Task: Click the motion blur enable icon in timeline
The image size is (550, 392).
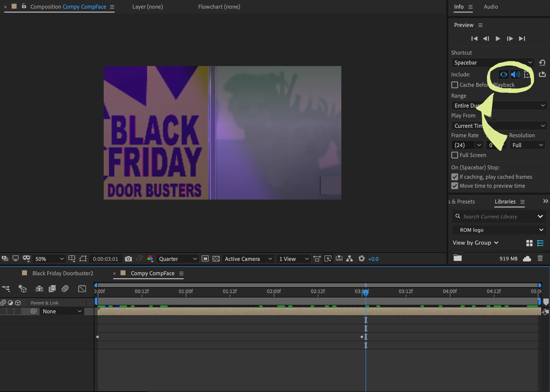Action: pos(65,289)
